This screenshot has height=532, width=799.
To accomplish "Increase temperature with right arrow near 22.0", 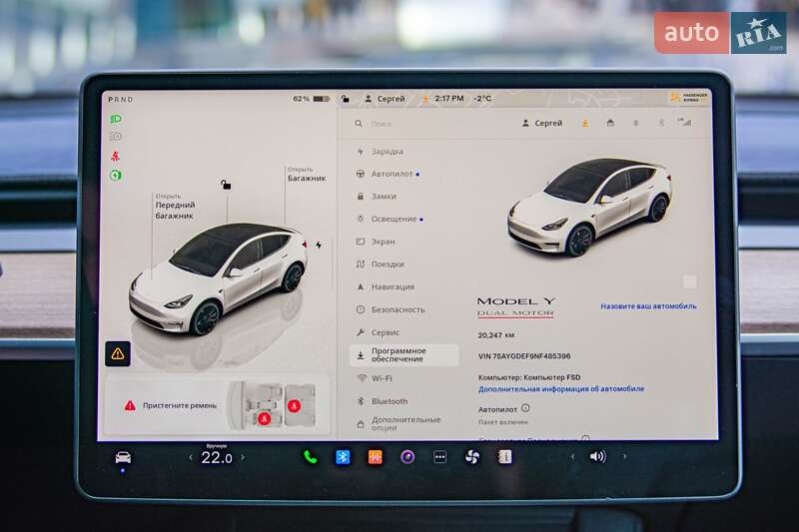I will click(243, 458).
